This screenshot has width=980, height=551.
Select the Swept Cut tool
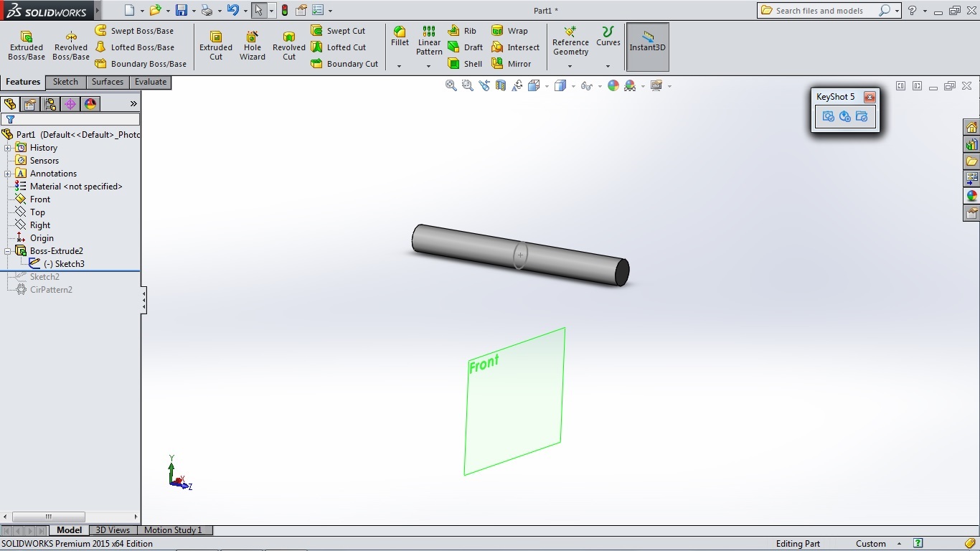[338, 31]
